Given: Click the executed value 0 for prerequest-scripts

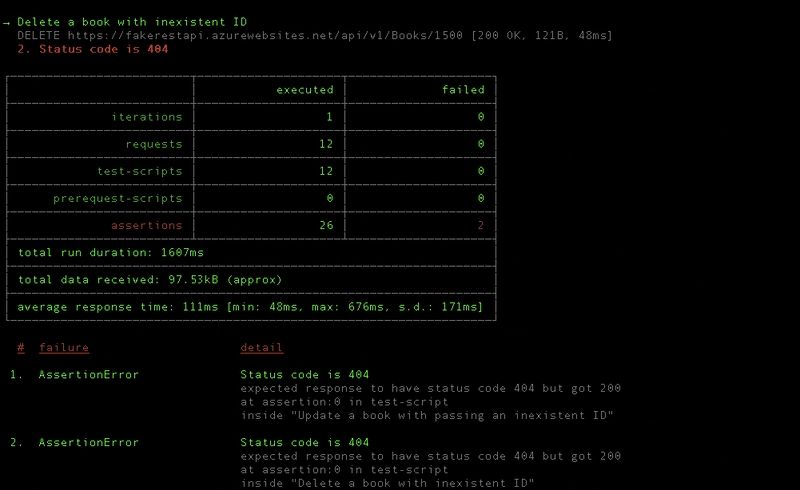Looking at the screenshot, I should tap(330, 198).
